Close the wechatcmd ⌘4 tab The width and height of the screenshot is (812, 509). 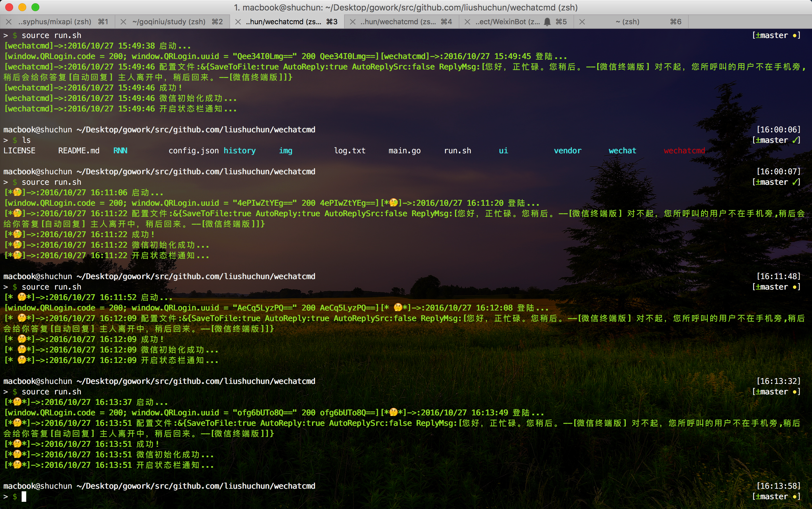point(353,22)
